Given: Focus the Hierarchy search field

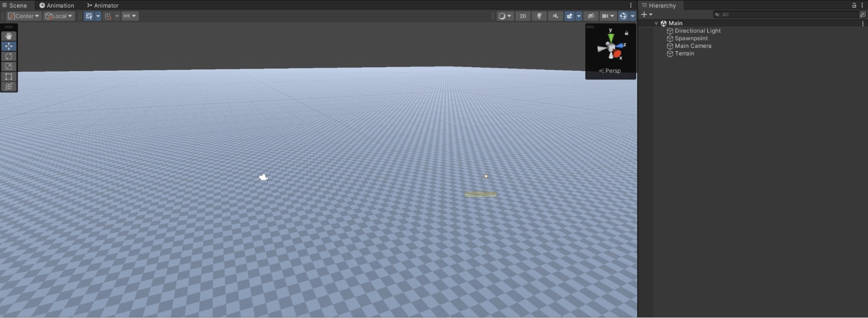Looking at the screenshot, I should coord(785,14).
